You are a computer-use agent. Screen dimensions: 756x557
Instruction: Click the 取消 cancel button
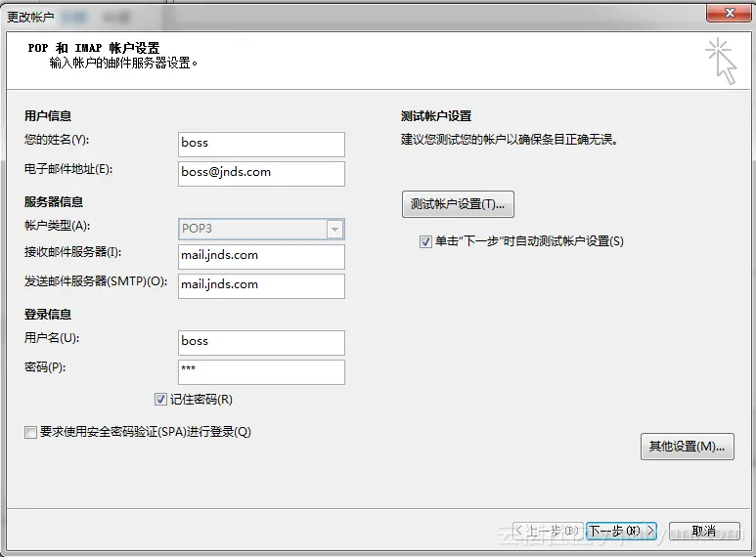704,531
